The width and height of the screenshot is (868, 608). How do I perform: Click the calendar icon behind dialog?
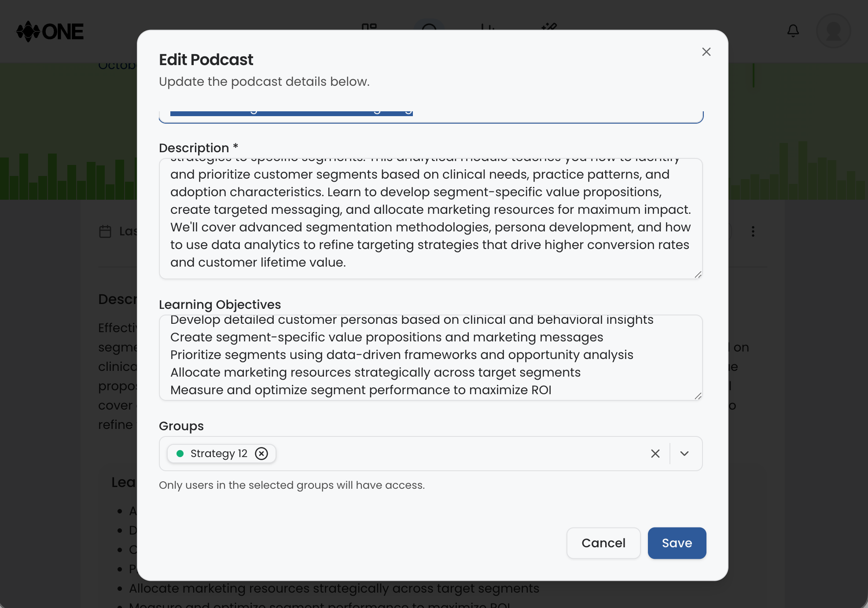105,231
